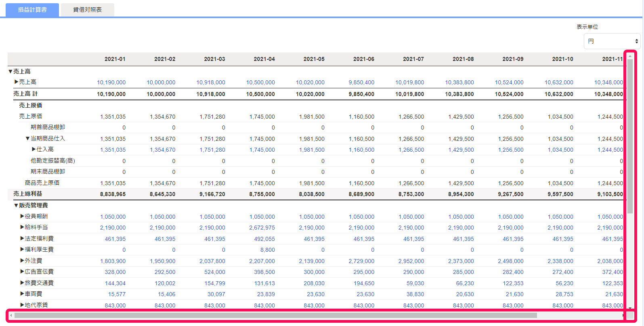This screenshot has width=644, height=326.
Task: Expand the 法定福利費 row
Action: click(x=22, y=238)
